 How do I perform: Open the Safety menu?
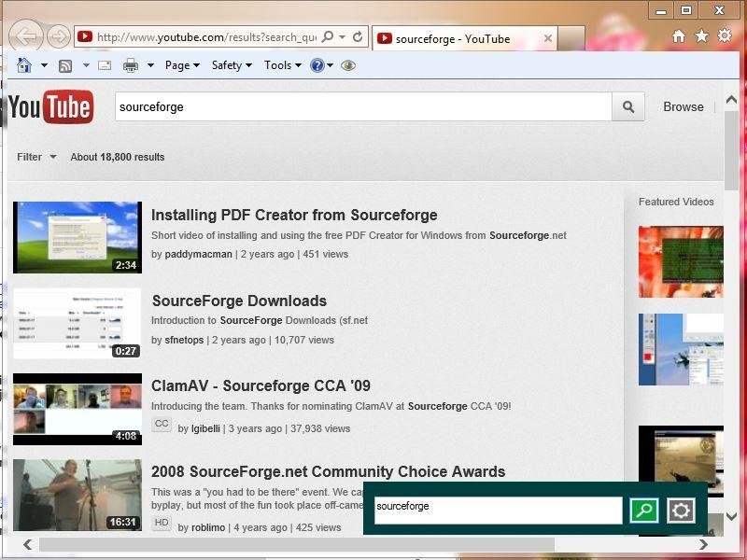229,65
